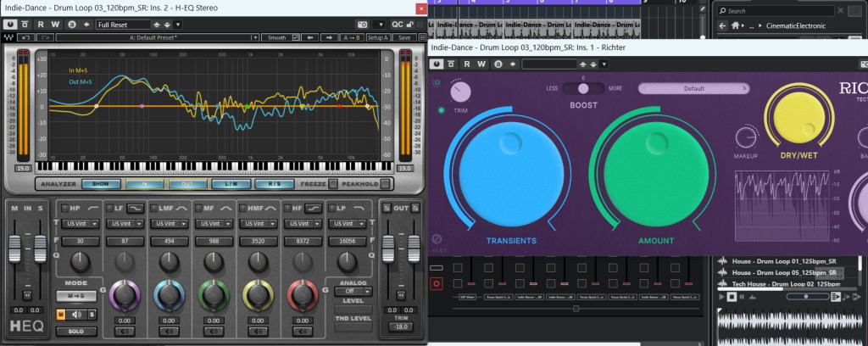Open the ANALOG Off dropdown
Screen dimensions: 868x346
tap(352, 292)
